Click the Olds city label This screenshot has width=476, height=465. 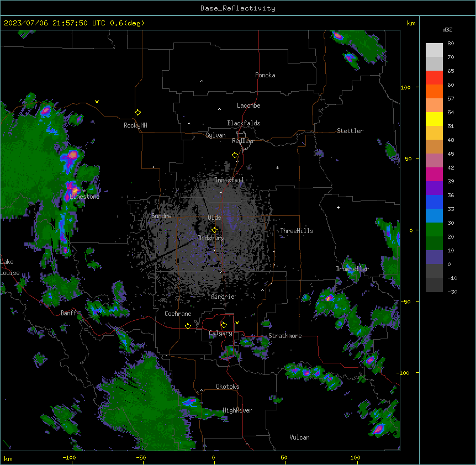click(214, 218)
